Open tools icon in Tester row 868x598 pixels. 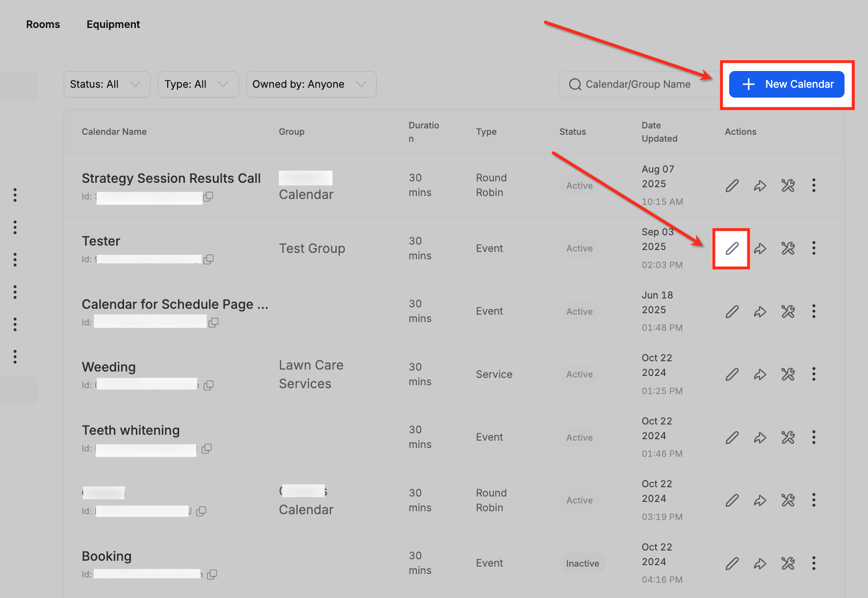[x=788, y=249]
